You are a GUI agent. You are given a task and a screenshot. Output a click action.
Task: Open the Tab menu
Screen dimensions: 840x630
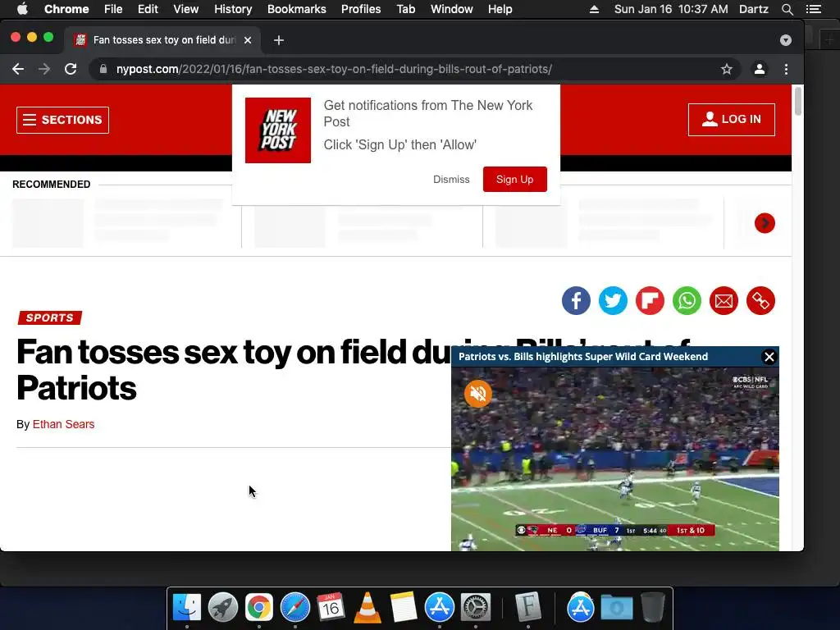(406, 9)
